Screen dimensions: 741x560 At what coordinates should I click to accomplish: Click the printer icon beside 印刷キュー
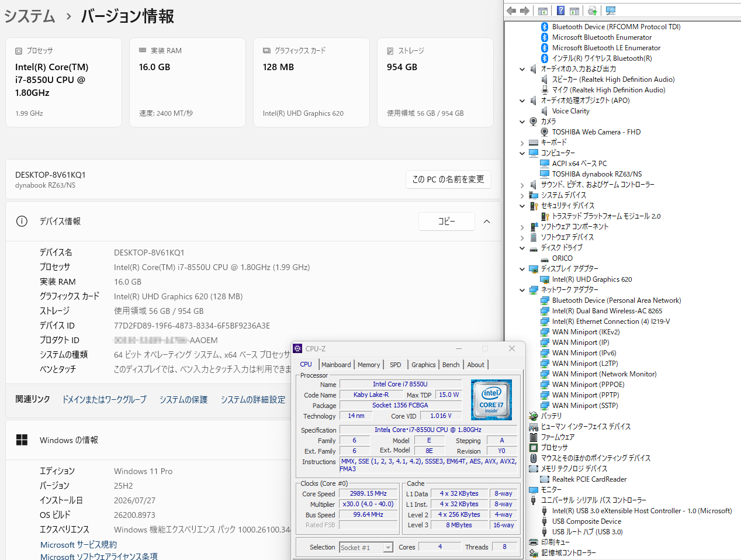[x=533, y=542]
